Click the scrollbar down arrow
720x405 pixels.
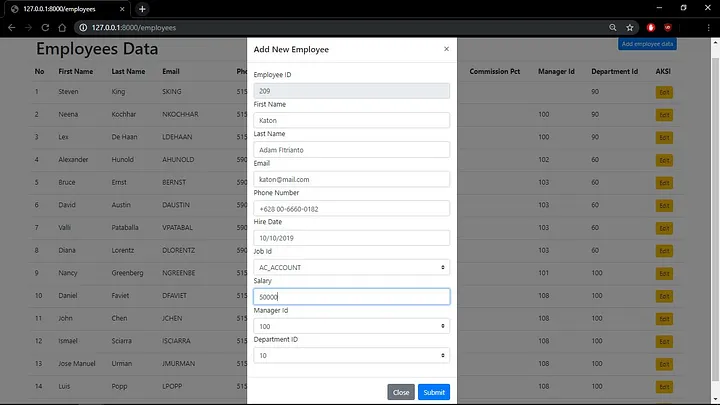coord(715,399)
